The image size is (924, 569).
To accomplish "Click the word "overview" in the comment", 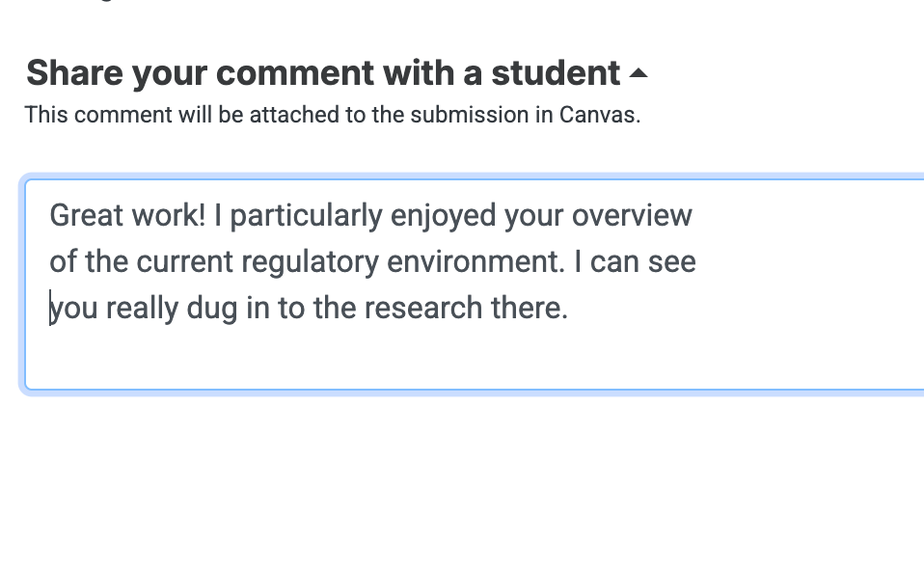I will point(632,214).
